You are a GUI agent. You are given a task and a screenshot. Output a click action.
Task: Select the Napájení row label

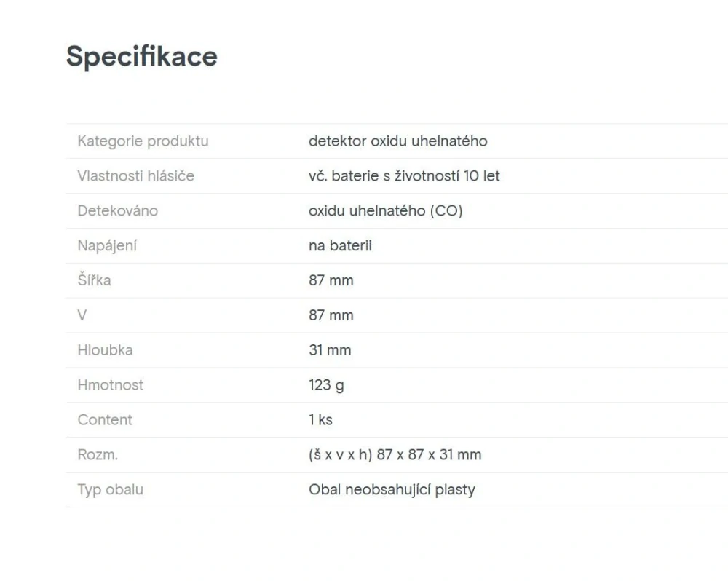107,246
